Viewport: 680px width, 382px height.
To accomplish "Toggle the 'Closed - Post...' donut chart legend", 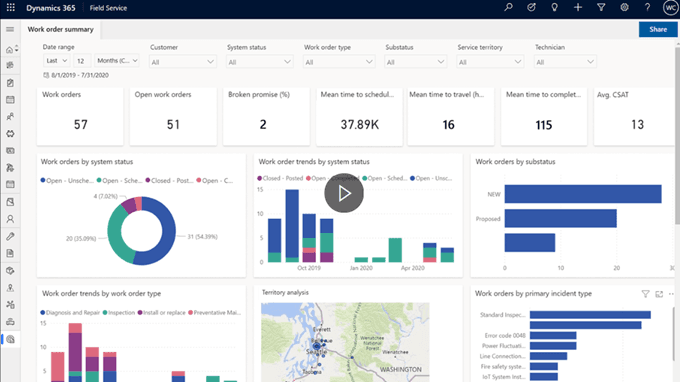I will [170, 180].
